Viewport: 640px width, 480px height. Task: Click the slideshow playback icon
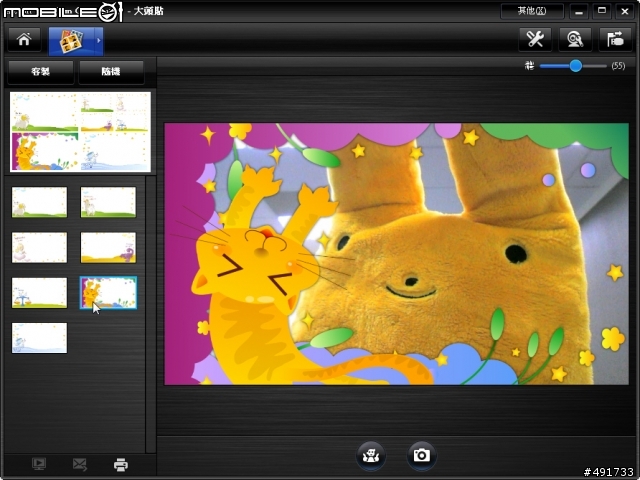coord(39,464)
